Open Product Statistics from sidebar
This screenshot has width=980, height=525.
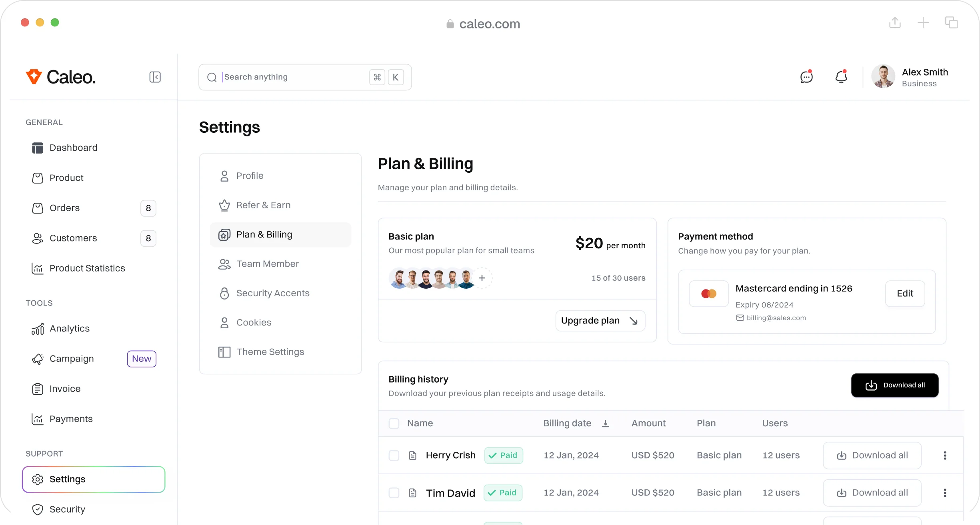pyautogui.click(x=87, y=268)
